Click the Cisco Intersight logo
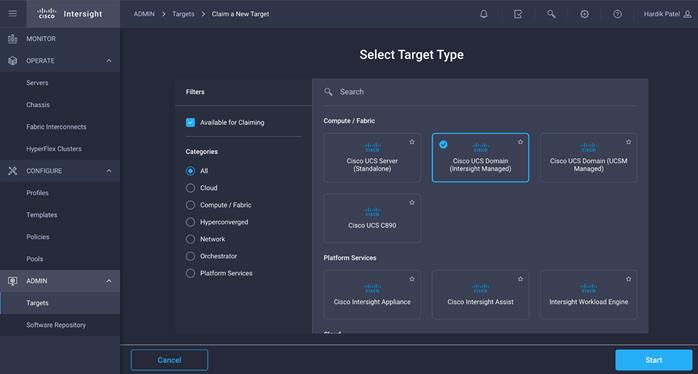 pyautogui.click(x=69, y=14)
